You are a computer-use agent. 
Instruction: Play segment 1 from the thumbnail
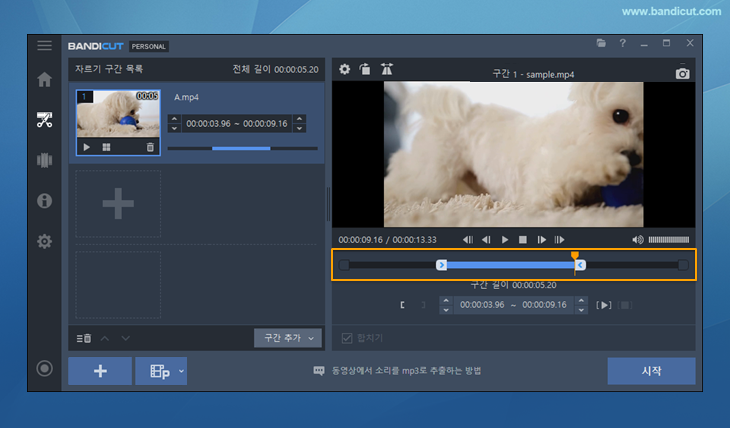point(87,147)
